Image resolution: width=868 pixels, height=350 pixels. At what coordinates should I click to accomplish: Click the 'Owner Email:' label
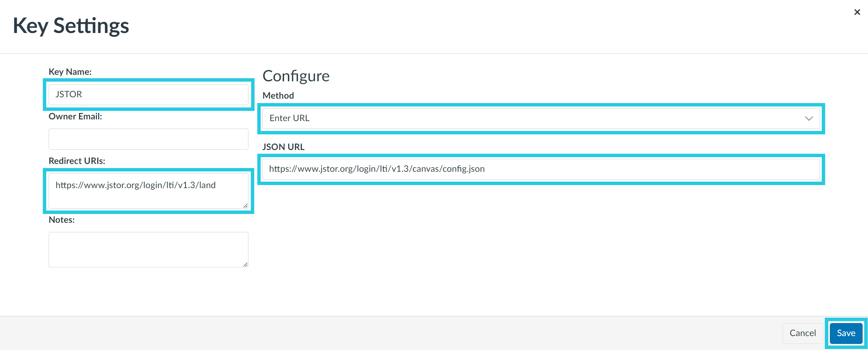(75, 116)
